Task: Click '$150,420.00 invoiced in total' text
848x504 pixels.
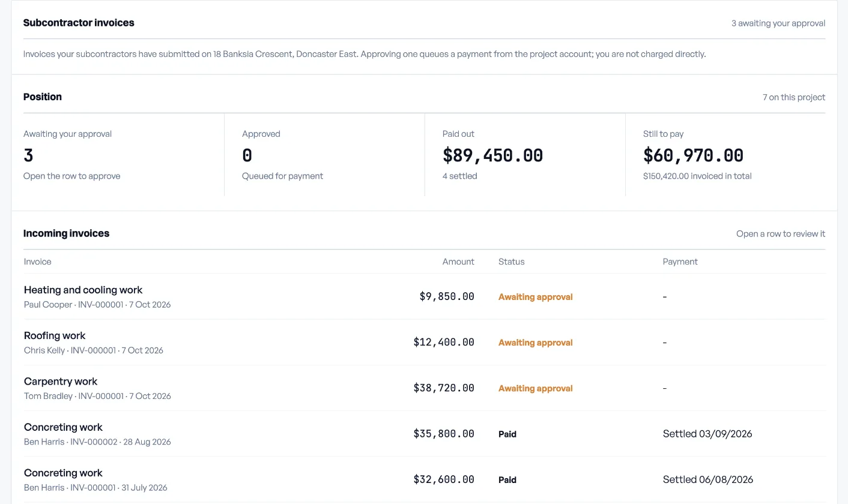Action: (697, 176)
